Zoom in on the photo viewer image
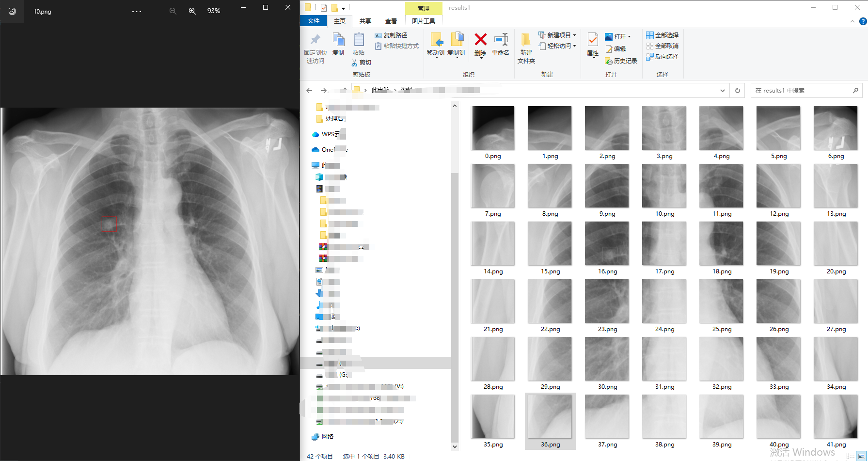 pyautogui.click(x=192, y=11)
